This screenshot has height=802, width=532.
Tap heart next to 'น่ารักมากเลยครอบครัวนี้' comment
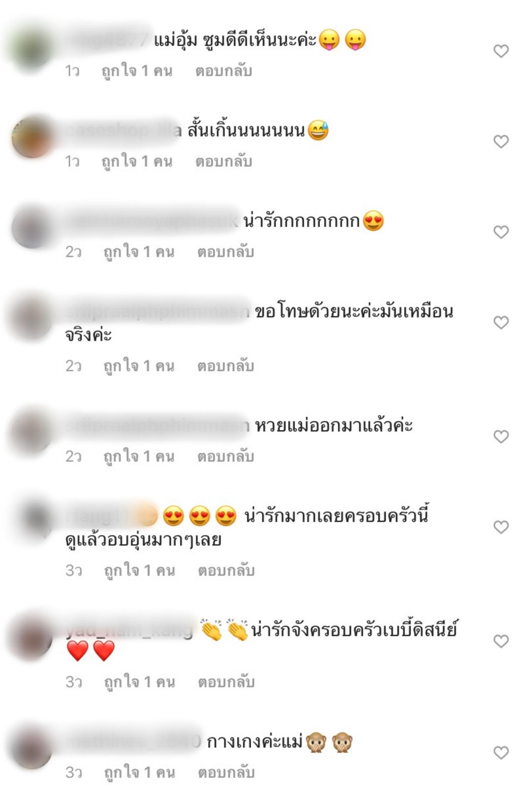click(x=501, y=527)
